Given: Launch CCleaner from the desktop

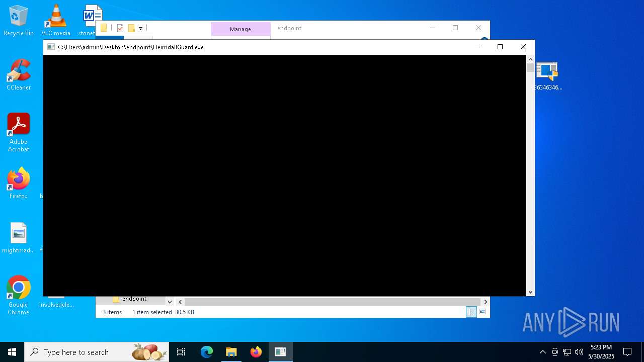Looking at the screenshot, I should (19, 75).
